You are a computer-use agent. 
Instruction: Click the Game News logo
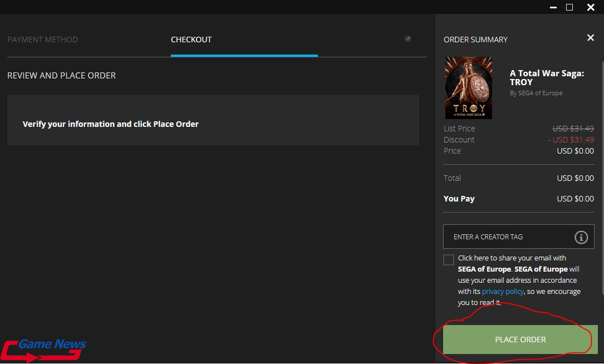[x=44, y=350]
